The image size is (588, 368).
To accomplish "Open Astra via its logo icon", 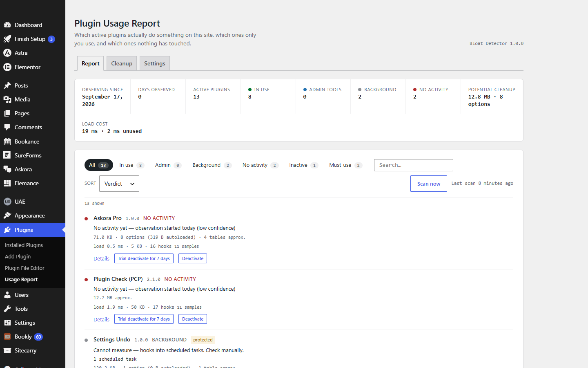I will [x=7, y=53].
